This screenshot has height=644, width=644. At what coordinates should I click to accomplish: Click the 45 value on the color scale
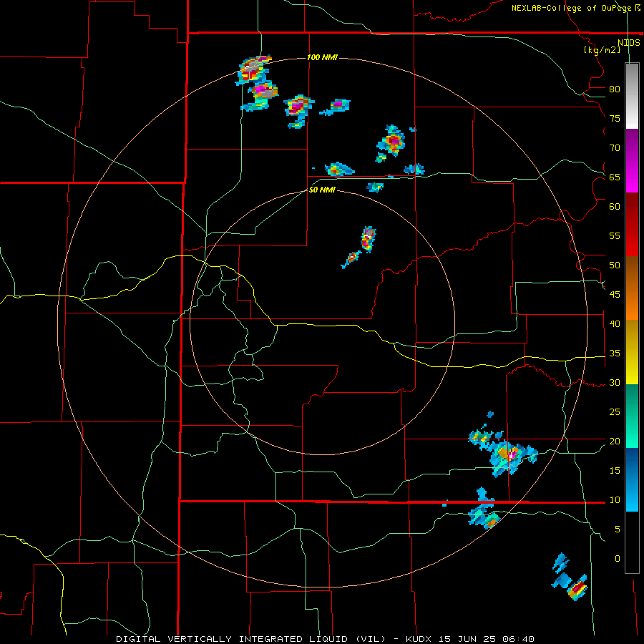pos(615,295)
